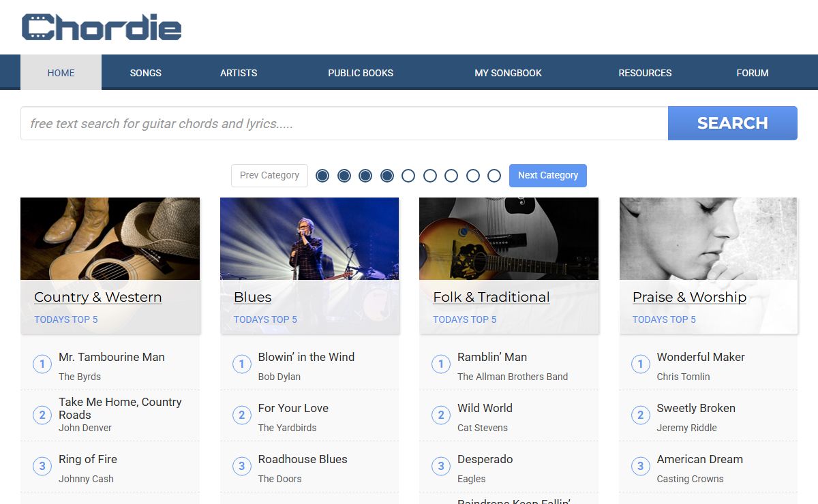Open song Roadhouse Blues

(x=303, y=459)
